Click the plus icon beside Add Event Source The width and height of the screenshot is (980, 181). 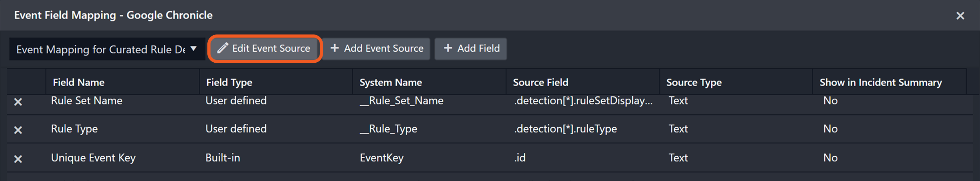coord(334,48)
